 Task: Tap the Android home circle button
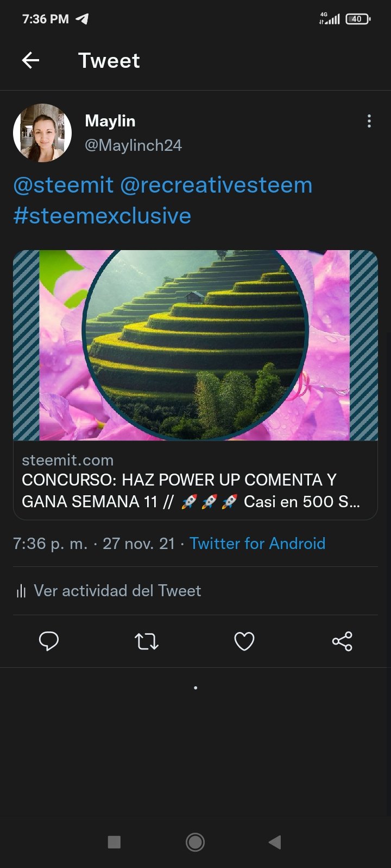[x=195, y=842]
